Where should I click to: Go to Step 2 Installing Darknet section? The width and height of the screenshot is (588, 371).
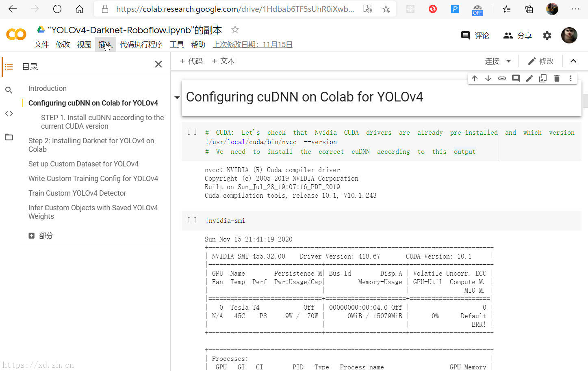pos(91,145)
